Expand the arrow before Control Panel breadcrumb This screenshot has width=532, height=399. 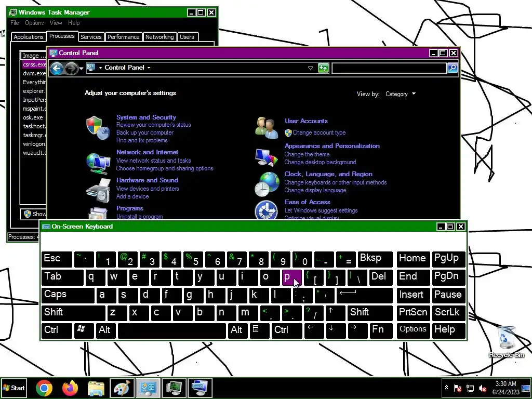click(100, 68)
